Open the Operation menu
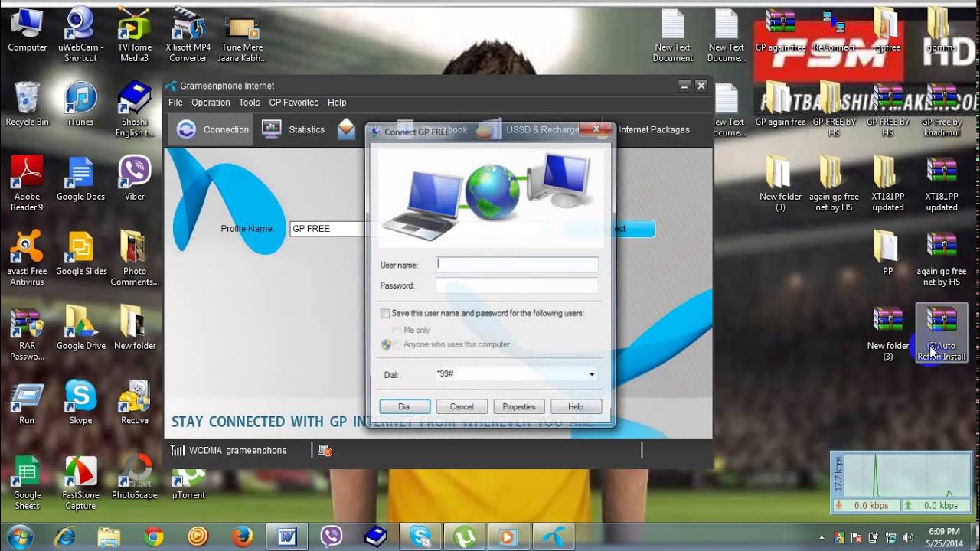Screen dimensions: 980x551 click(211, 102)
